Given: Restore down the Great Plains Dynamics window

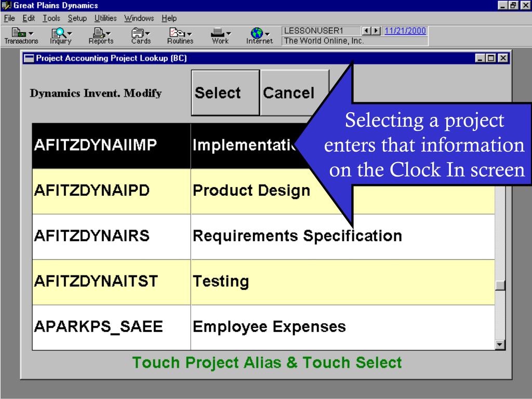Looking at the screenshot, I should tap(513, 5).
